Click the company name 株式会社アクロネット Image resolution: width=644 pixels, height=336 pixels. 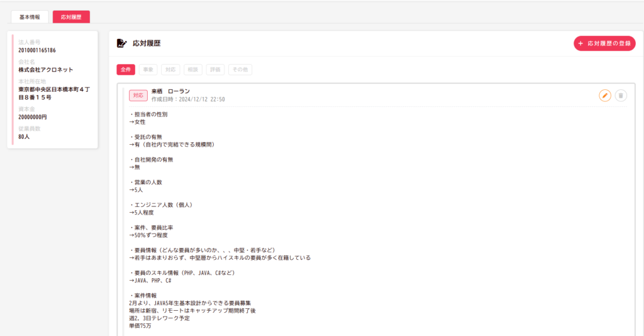click(46, 69)
